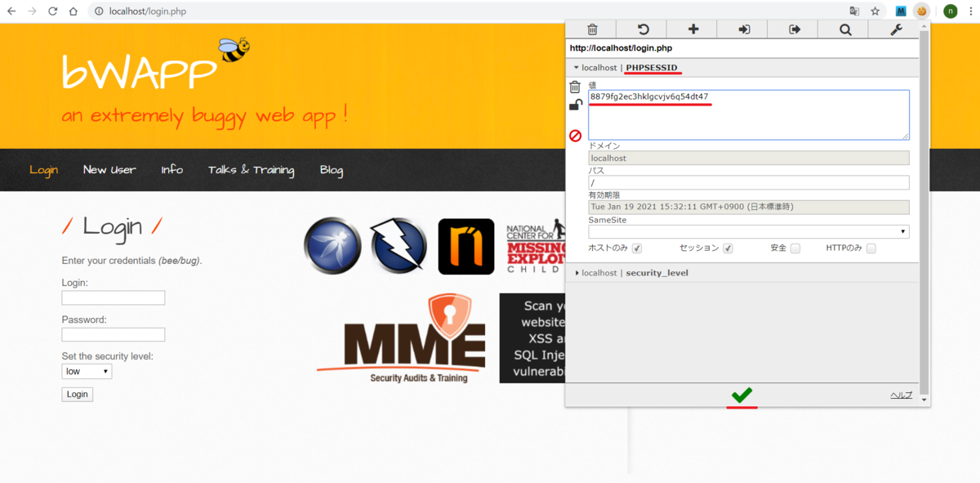The image size is (980, 483).
Task: Click the blue M extension icon
Action: (x=901, y=11)
